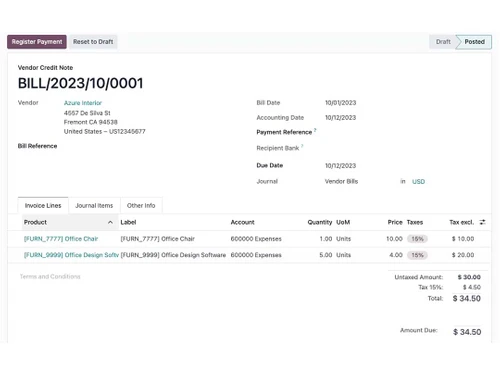500x375 pixels.
Task: Click the 15% tax tag on Office Design Software row
Action: tap(417, 255)
